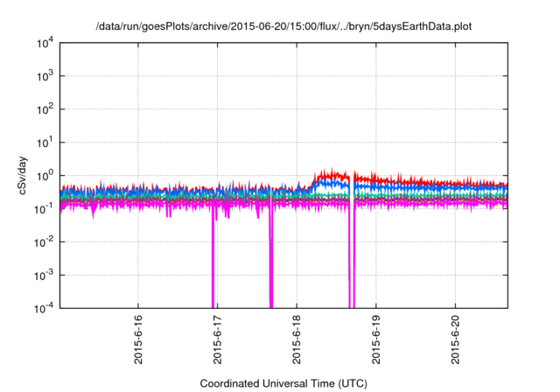The image size is (560, 392).
Task: Click the 10^2 y-axis tick label
Action: tap(45, 109)
